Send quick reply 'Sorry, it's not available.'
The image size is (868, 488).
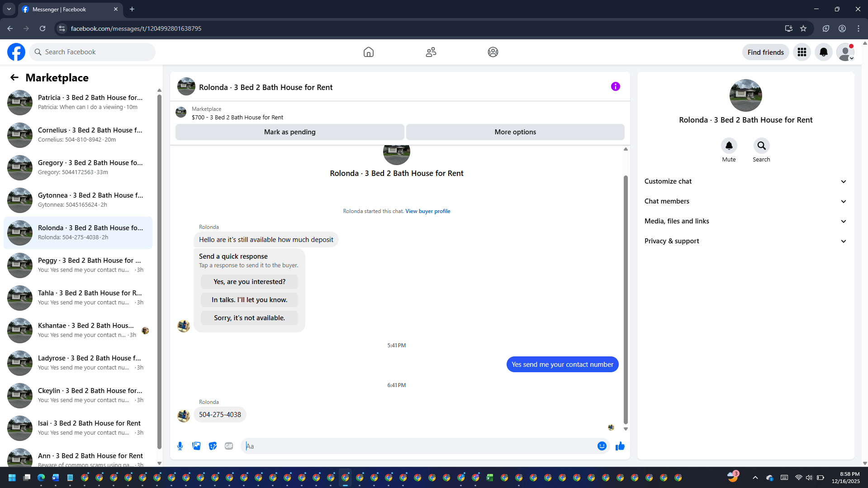click(x=250, y=318)
